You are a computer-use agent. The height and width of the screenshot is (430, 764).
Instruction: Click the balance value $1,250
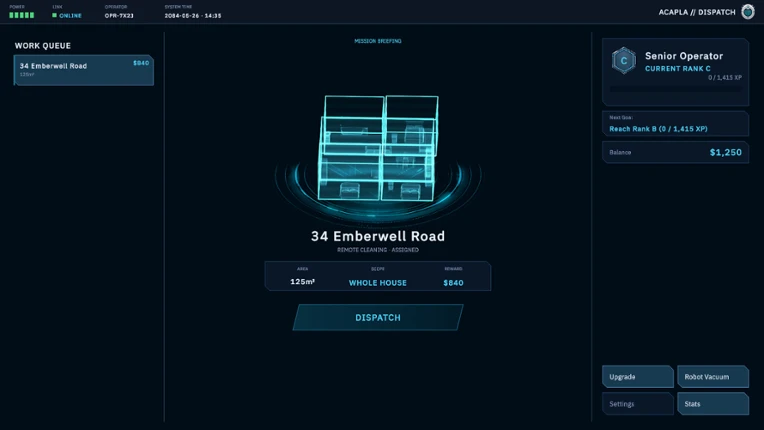pyautogui.click(x=726, y=152)
